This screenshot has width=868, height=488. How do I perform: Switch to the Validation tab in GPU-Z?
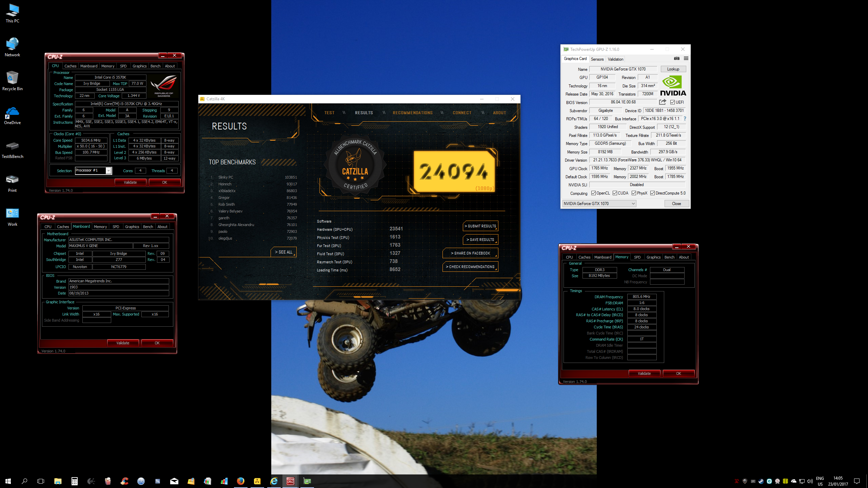[615, 59]
